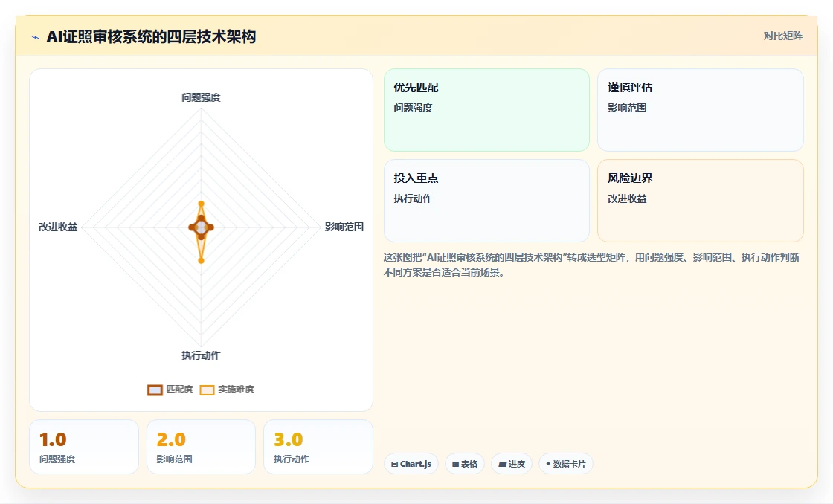Click the 数据卡片 tag
The width and height of the screenshot is (833, 504).
566,464
